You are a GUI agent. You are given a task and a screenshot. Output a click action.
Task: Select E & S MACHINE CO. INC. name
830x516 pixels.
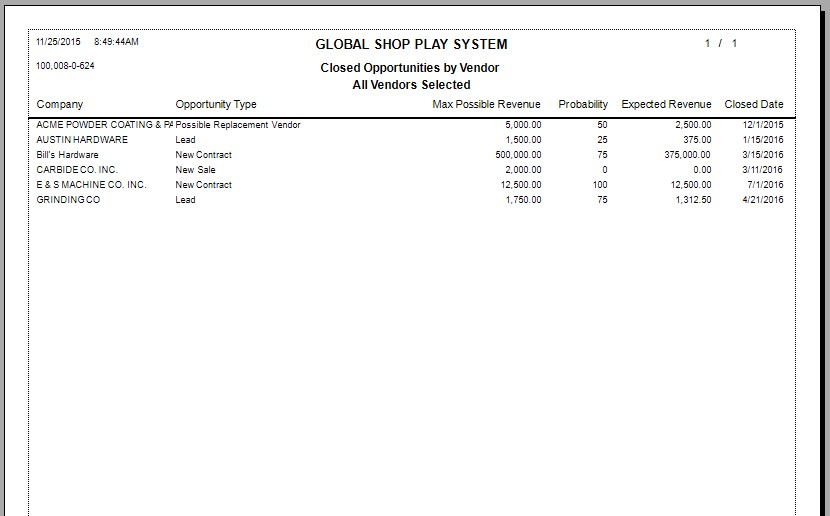tap(91, 185)
